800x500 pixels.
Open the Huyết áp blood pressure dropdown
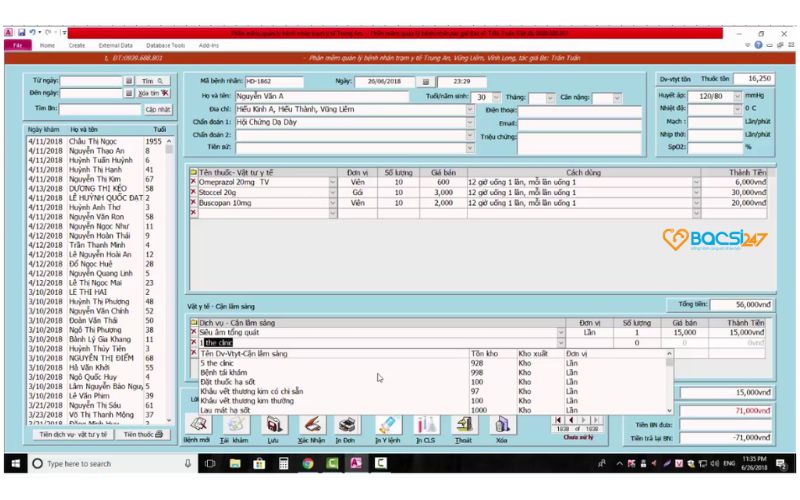pyautogui.click(x=737, y=96)
